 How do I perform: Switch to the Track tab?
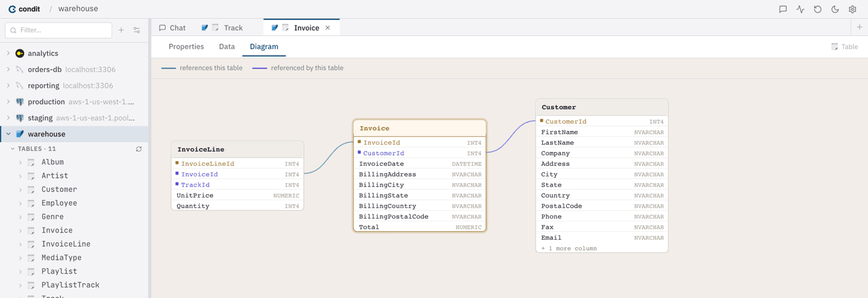tap(223, 28)
